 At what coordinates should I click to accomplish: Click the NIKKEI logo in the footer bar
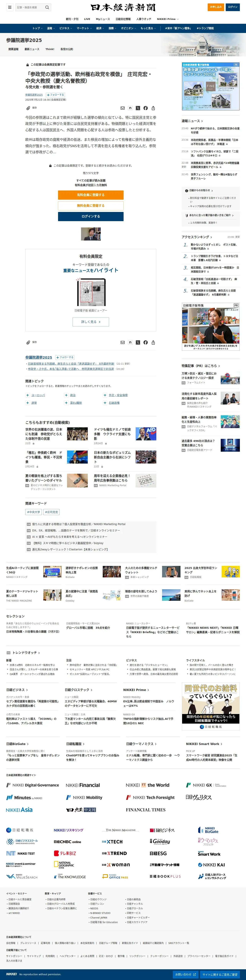(11, 974)
